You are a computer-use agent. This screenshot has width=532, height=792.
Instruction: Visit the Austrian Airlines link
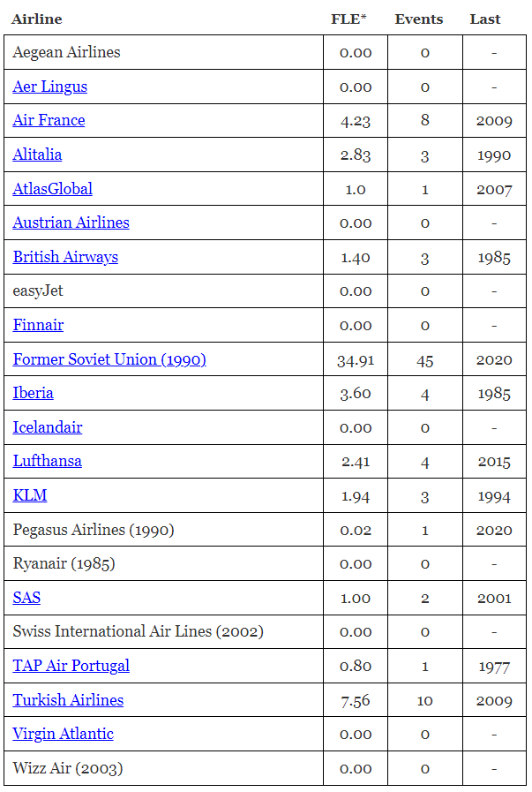71,223
